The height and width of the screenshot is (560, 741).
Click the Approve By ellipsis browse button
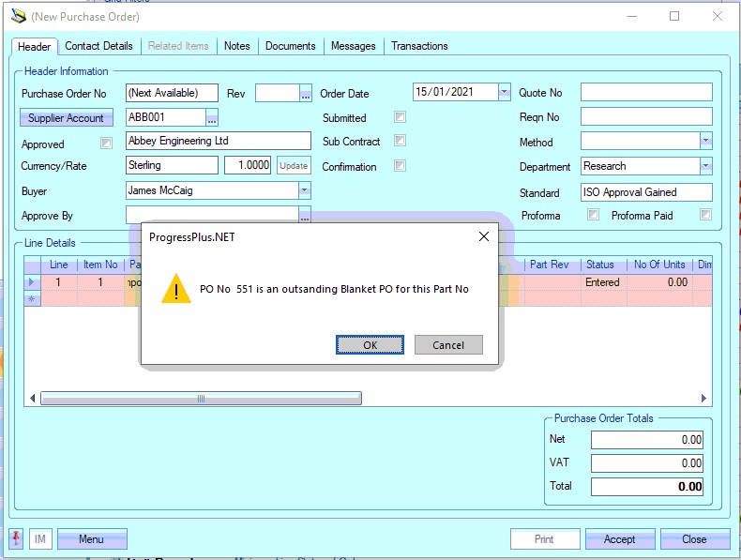click(x=305, y=216)
